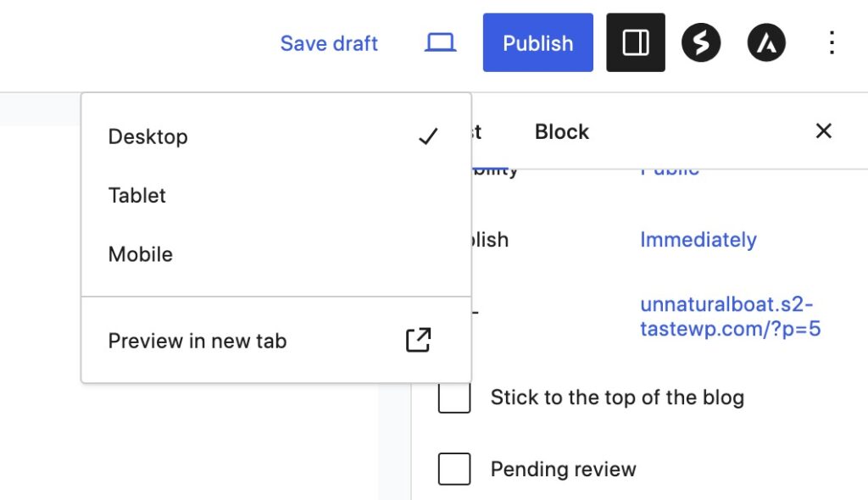The image size is (868, 500).
Task: Open the Public visibility dropdown
Action: tap(670, 170)
